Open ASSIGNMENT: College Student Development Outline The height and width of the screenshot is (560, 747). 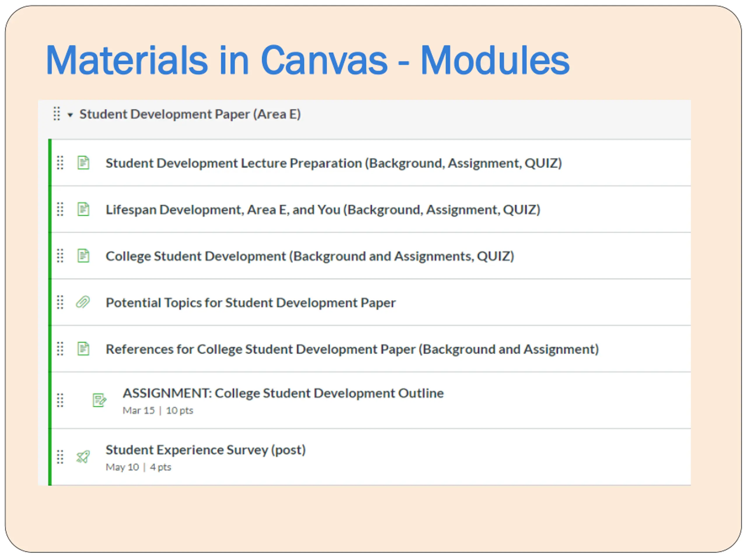click(x=283, y=393)
